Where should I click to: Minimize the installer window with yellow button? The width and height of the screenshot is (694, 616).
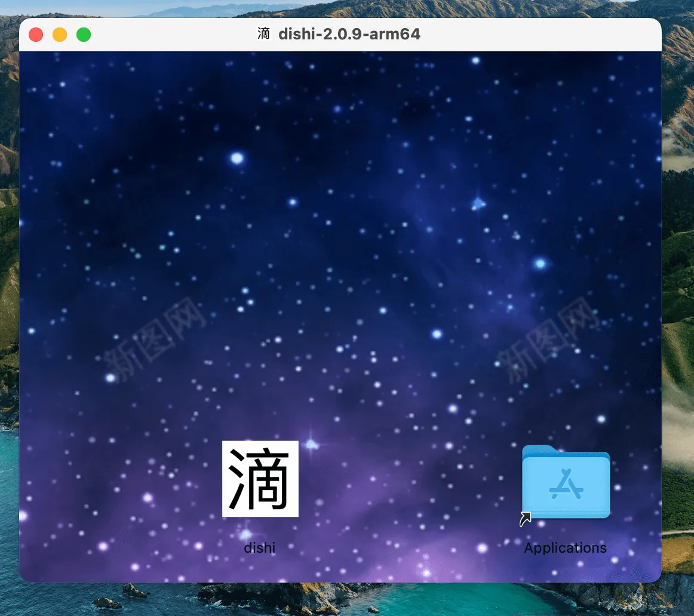coord(60,35)
